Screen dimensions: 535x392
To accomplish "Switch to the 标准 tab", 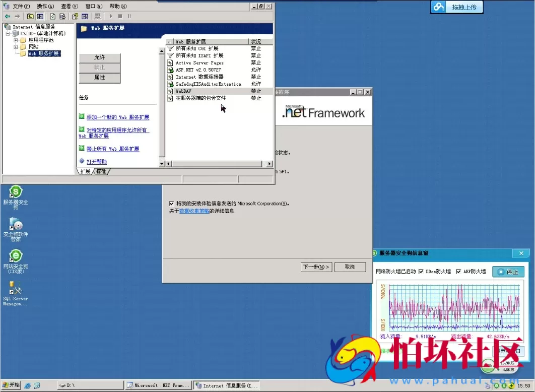I will pos(101,171).
